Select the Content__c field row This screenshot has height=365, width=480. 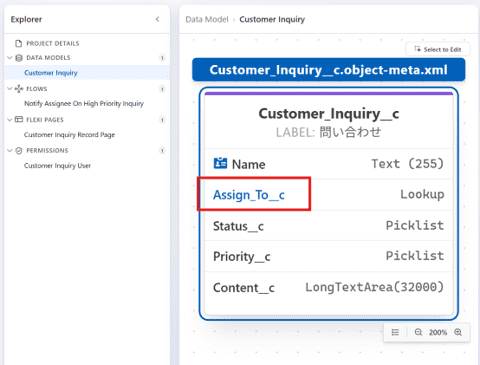click(x=328, y=287)
